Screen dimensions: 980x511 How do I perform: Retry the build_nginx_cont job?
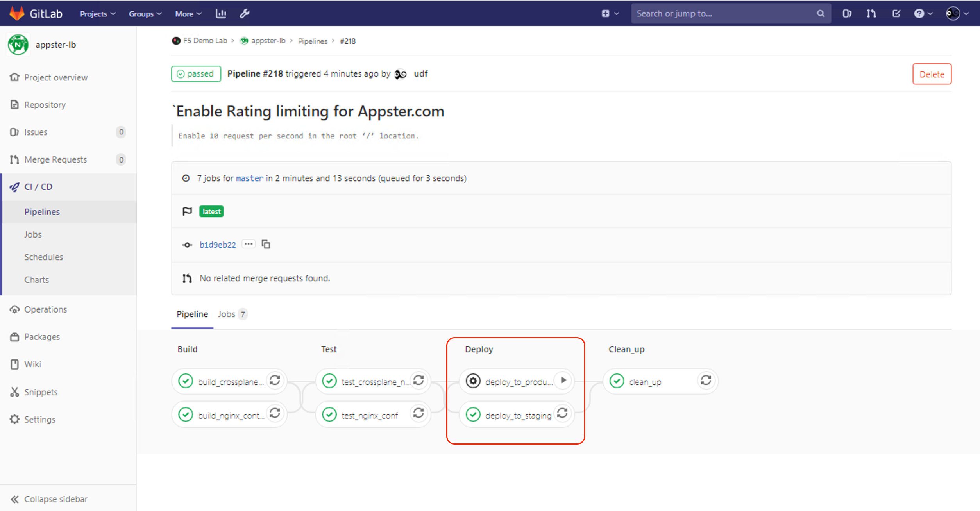tap(275, 413)
